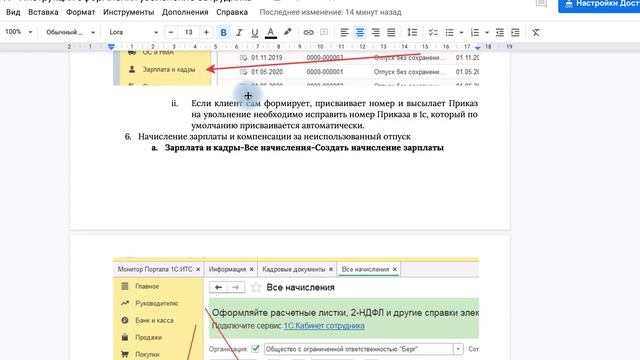Open the Инструменты menu
The height and width of the screenshot is (360, 640).
point(129,12)
